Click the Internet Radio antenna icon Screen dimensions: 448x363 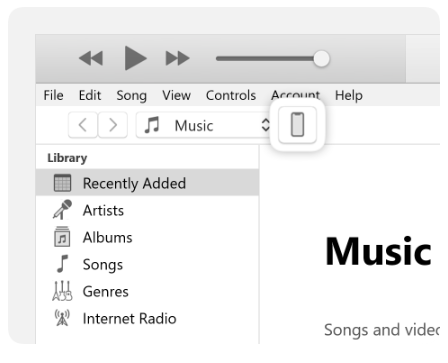point(62,318)
